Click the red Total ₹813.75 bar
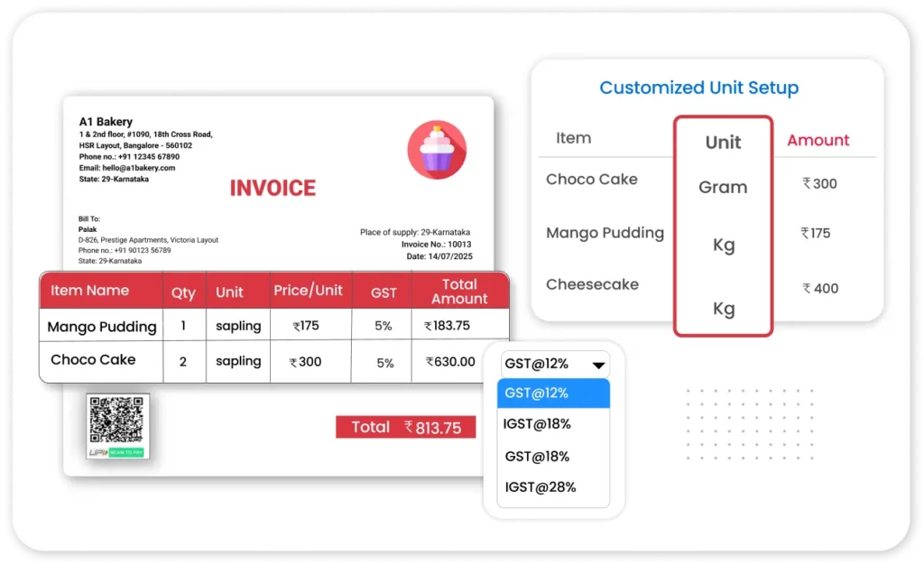The width and height of the screenshot is (924, 565). [x=405, y=428]
